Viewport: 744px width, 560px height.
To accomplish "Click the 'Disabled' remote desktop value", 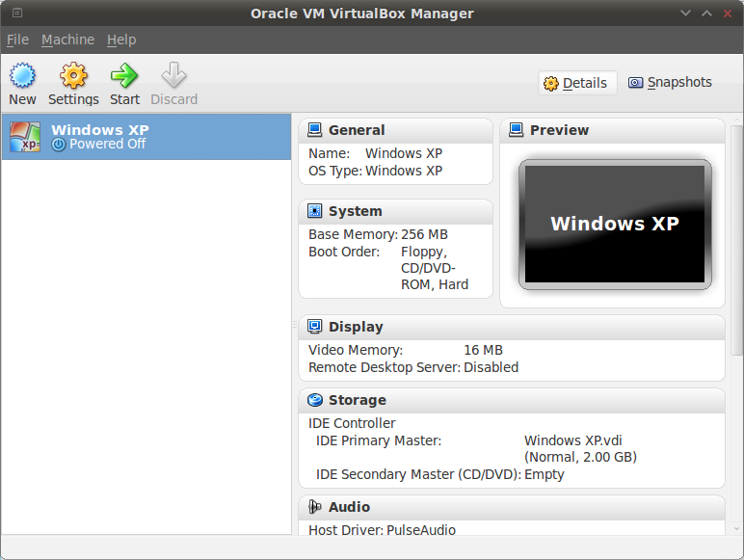I will tap(491, 367).
